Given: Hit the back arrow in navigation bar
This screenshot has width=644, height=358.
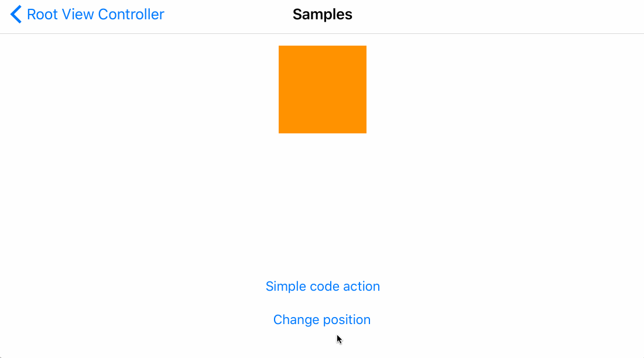Looking at the screenshot, I should pos(16,15).
